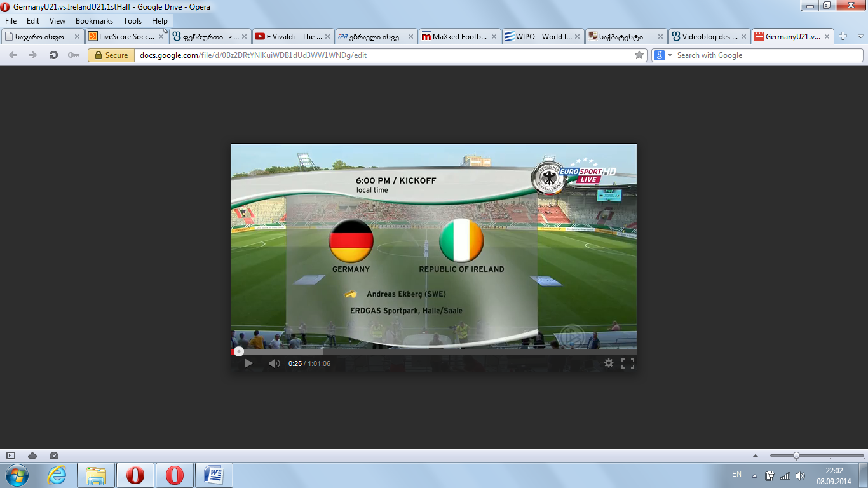Mute the video player volume
The width and height of the screenshot is (868, 488).
tap(274, 363)
